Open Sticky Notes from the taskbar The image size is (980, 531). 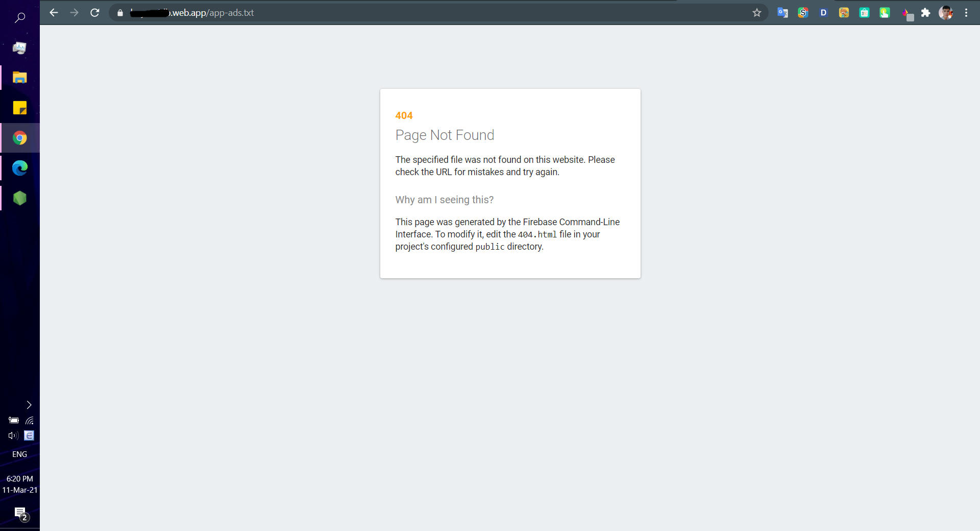point(20,108)
